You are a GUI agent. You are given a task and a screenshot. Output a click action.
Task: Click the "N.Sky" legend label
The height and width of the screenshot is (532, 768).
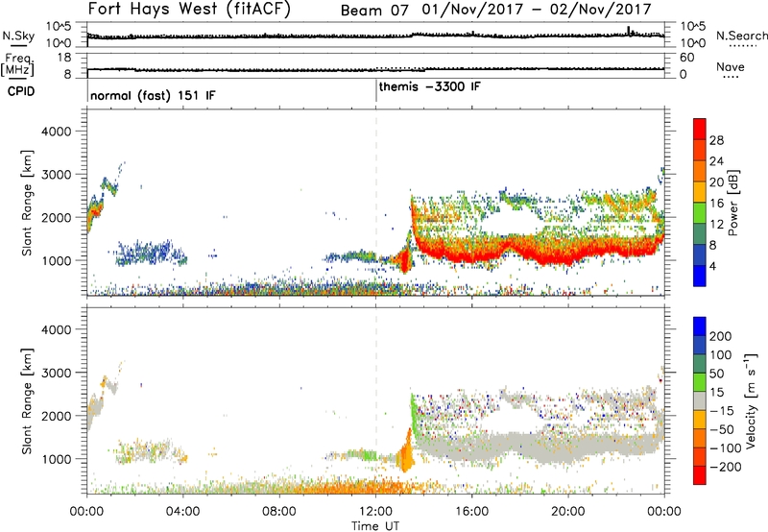click(18, 36)
